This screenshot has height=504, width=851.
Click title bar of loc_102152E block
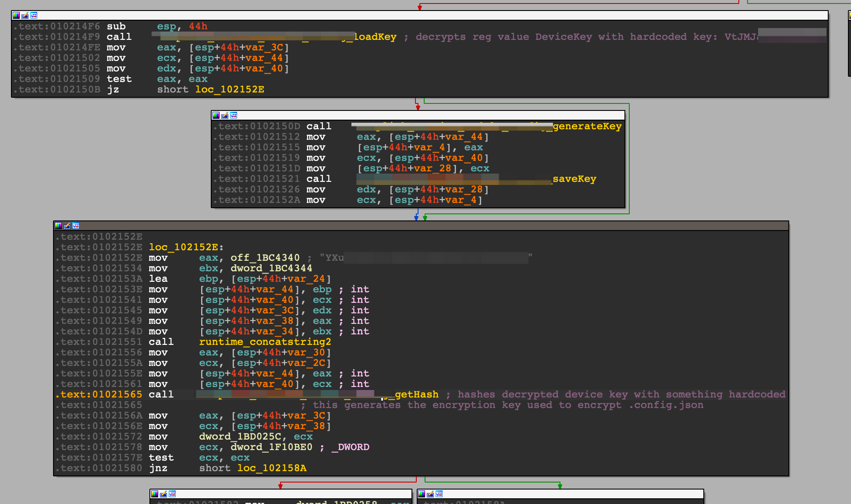421,226
